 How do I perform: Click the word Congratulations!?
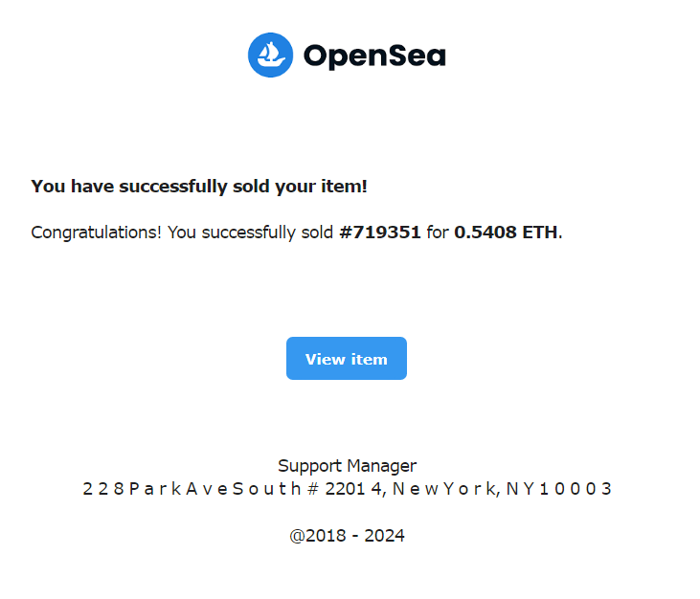coord(96,233)
